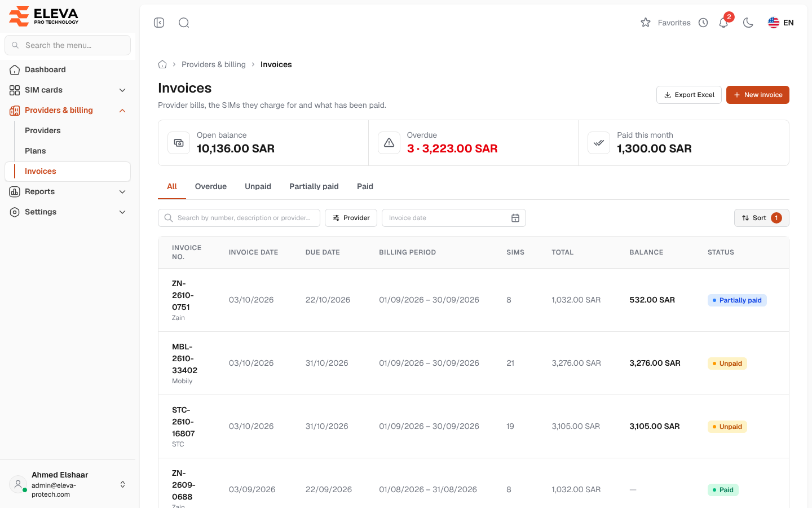This screenshot has width=812, height=508.
Task: Click the user avatar icon
Action: [x=18, y=484]
